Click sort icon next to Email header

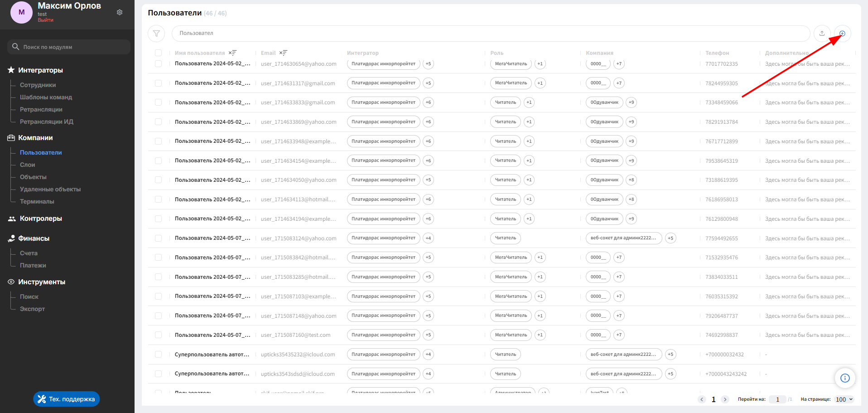[283, 53]
